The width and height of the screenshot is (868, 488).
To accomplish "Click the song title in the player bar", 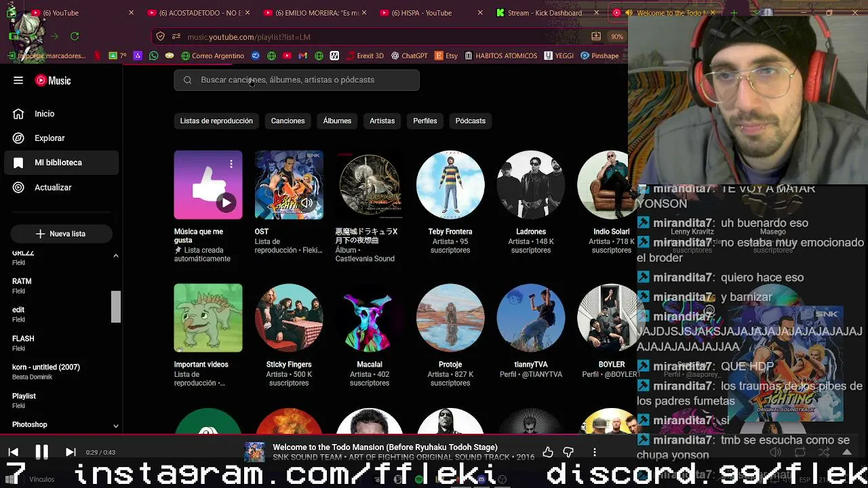I will coord(385,447).
